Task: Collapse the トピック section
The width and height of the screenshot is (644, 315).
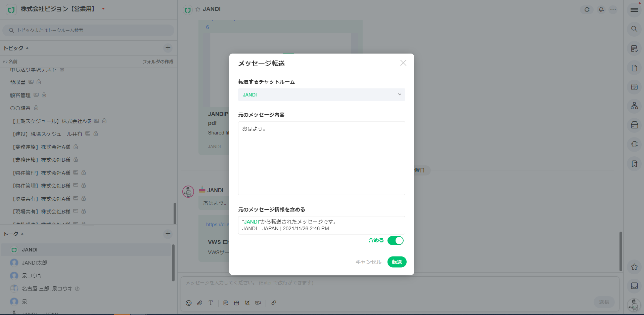Action: coord(16,48)
